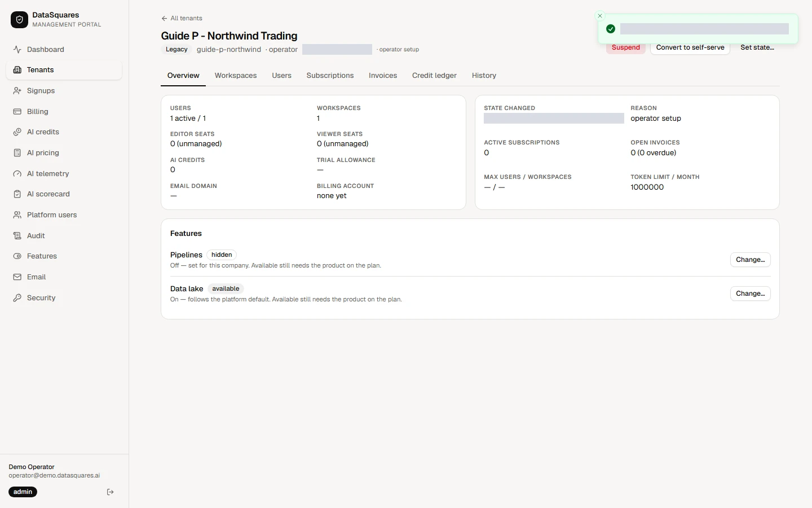Select the token limit value 1000000

pos(647,187)
